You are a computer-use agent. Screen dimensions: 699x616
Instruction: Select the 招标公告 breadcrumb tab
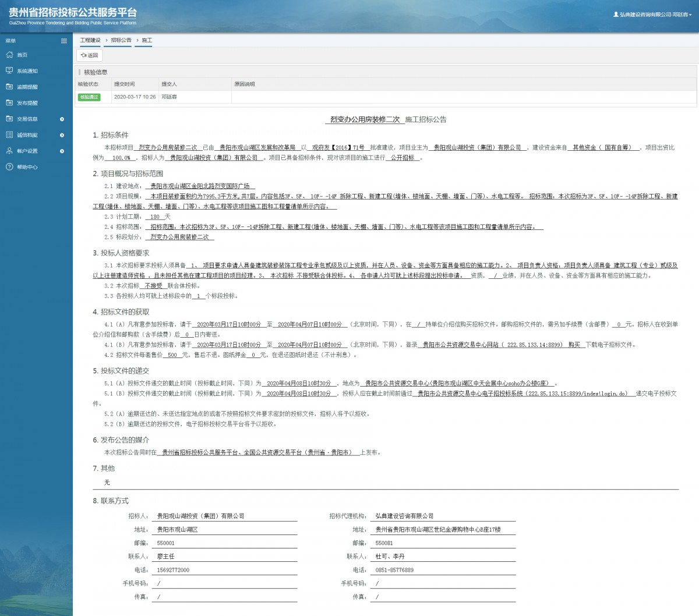pyautogui.click(x=121, y=41)
